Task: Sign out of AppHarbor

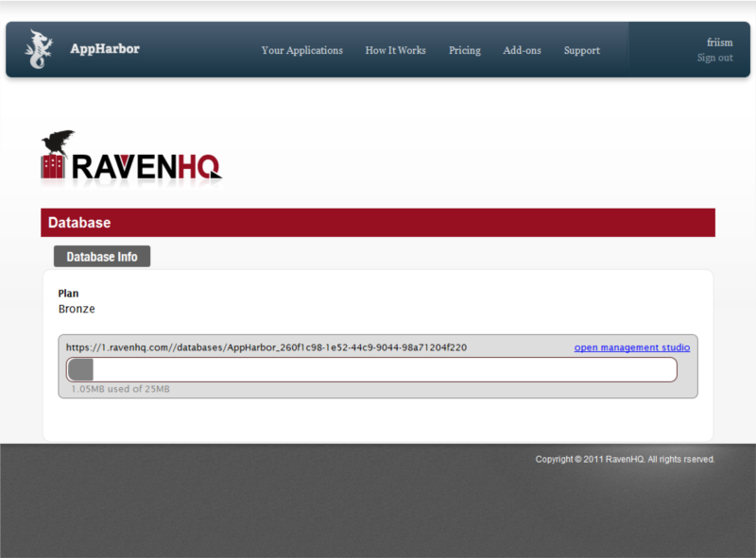Action: pyautogui.click(x=715, y=58)
